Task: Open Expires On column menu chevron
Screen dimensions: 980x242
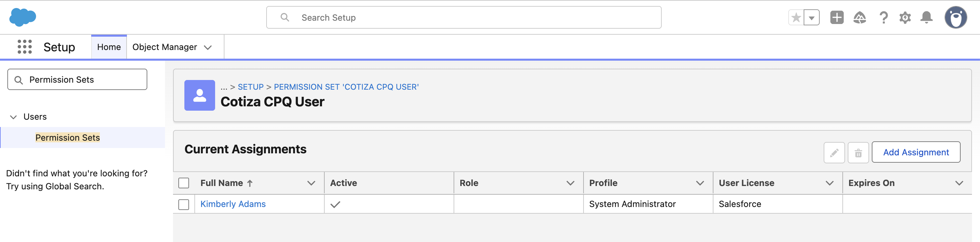Action: 959,183
